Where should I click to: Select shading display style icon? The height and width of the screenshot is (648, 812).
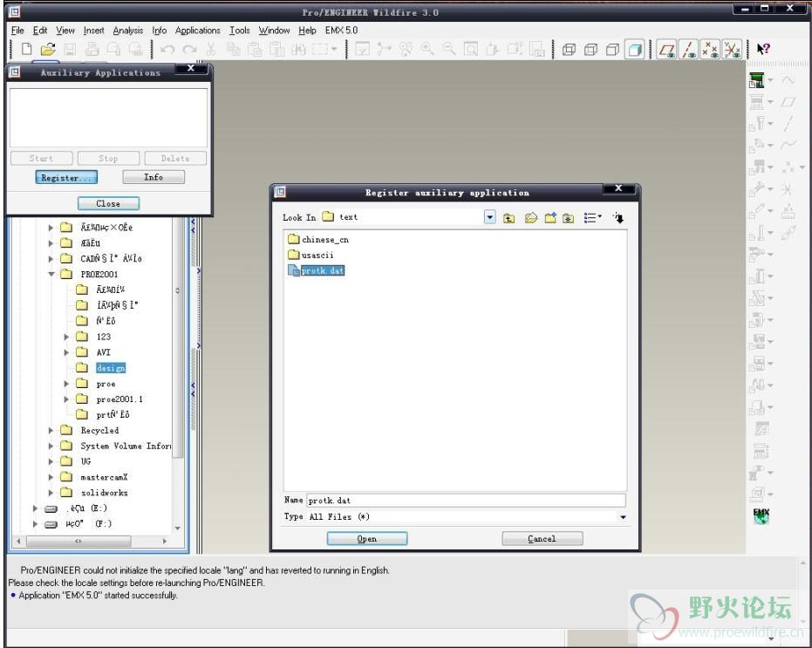tap(634, 50)
